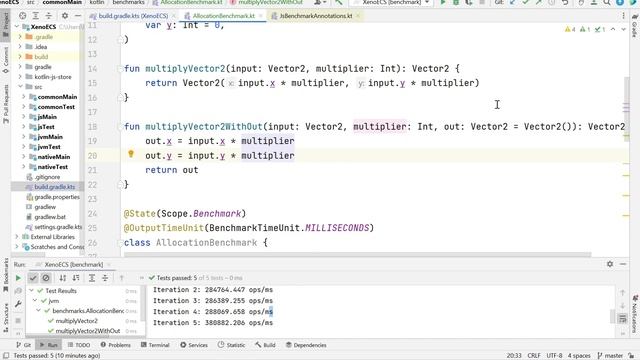
Task: Toggle Show Ignored tests filter
Action: click(x=46, y=278)
